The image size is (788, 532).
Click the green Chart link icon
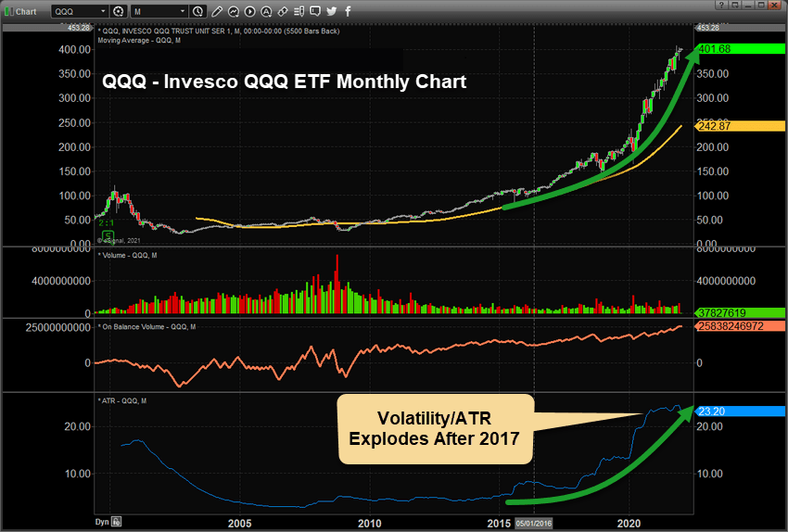click(x=9, y=11)
